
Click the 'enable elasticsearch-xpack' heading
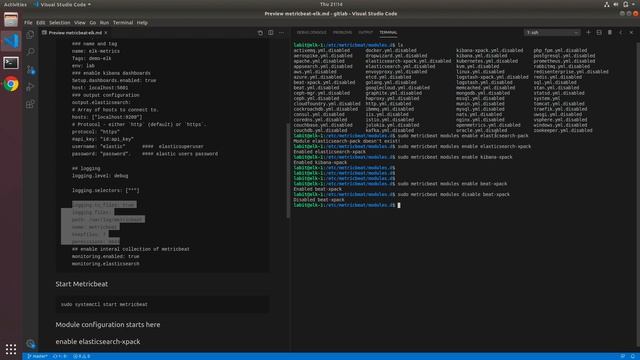coord(98,342)
